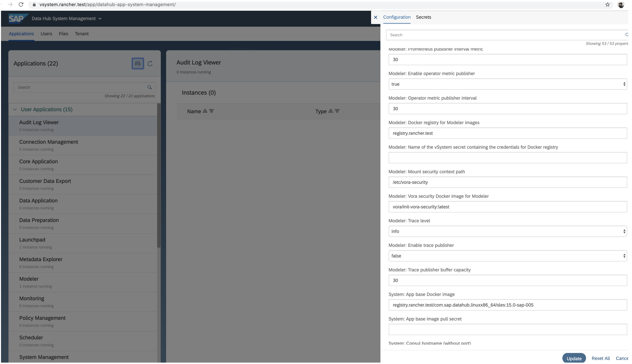Screen dimensions: 632x364
Task: Open Enable operator metric publisher dropdown
Action: (x=507, y=84)
